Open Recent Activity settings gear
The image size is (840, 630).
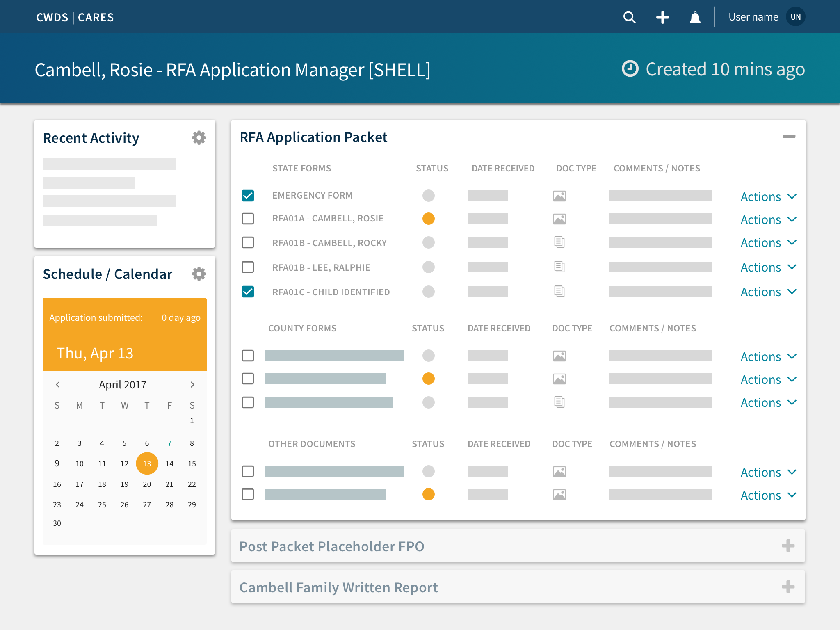pyautogui.click(x=199, y=138)
